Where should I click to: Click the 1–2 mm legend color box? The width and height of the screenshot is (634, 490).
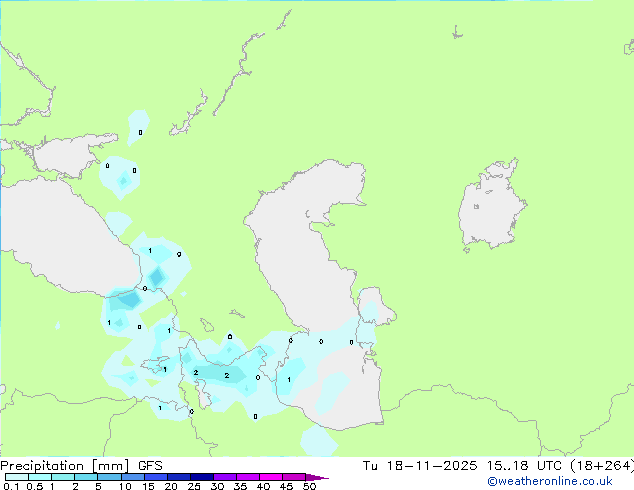coord(63,477)
